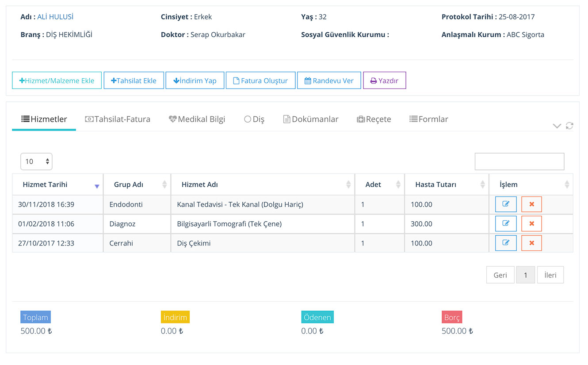
Task: Refresh the panel with the reload icon
Action: 569,126
